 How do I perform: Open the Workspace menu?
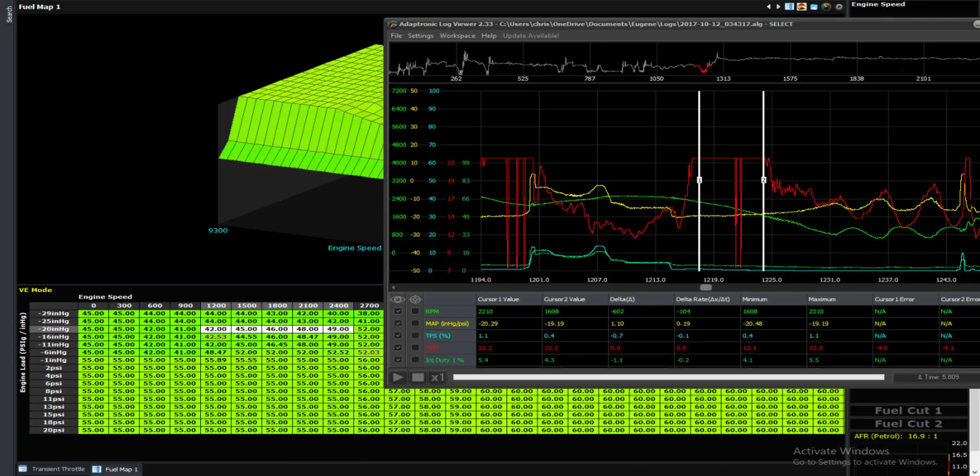(457, 36)
